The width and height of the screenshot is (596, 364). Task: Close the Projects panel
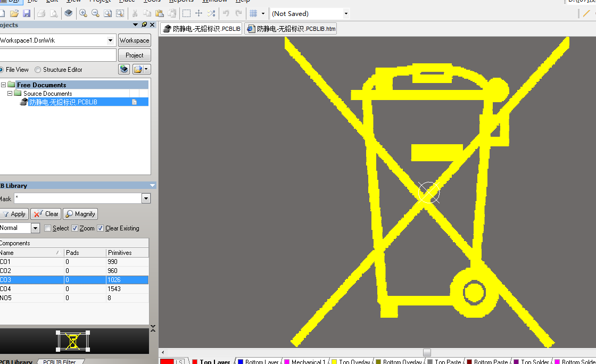point(152,24)
